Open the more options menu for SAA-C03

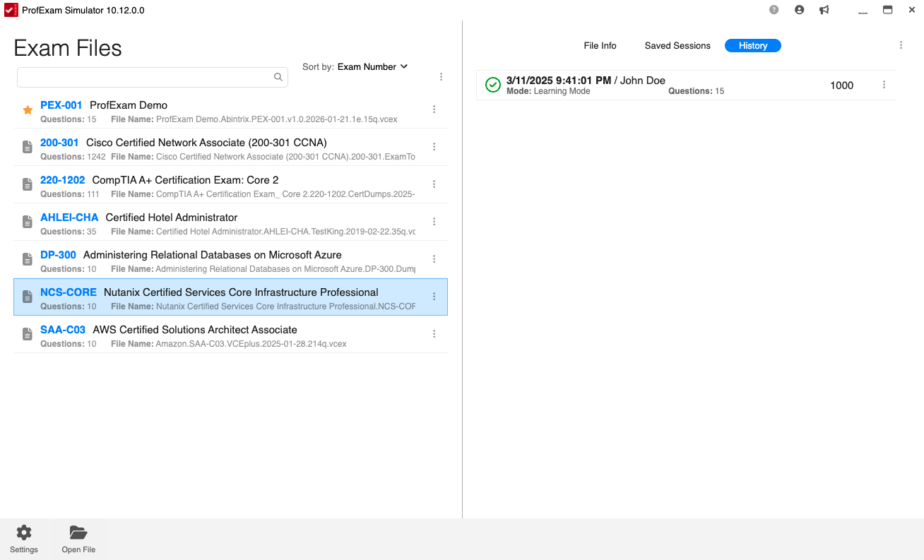click(x=434, y=334)
